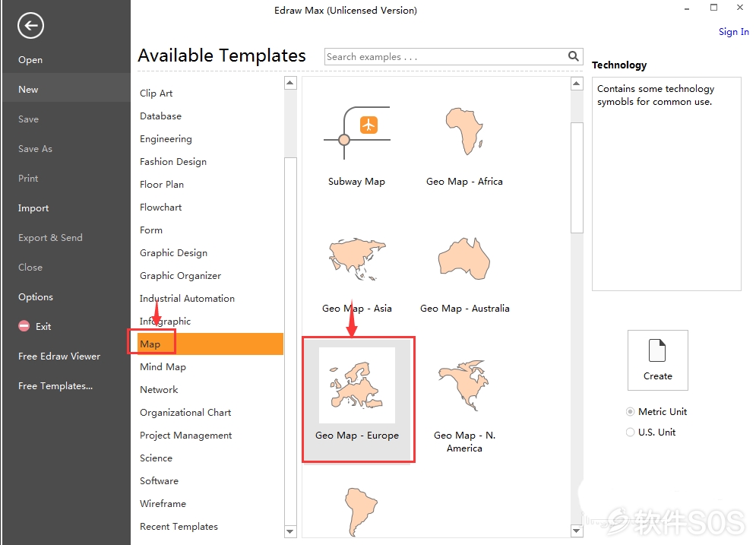Open Options in the sidebar
Screen dimensions: 756x545
coord(36,296)
